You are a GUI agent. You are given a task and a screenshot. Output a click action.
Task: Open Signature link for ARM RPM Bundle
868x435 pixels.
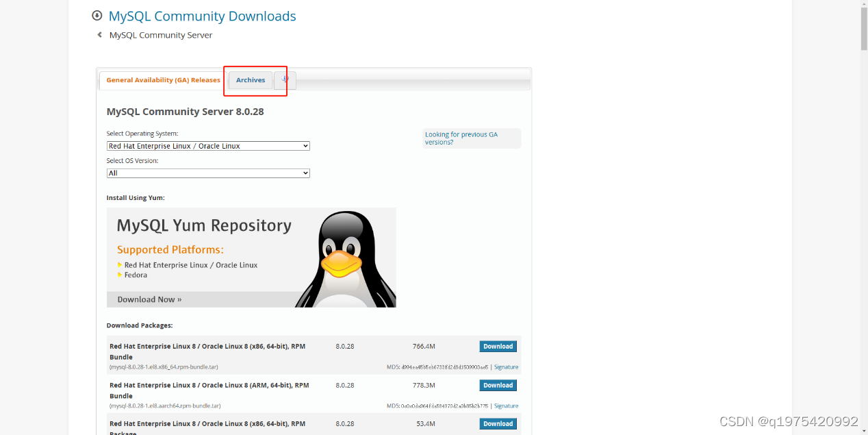click(506, 406)
